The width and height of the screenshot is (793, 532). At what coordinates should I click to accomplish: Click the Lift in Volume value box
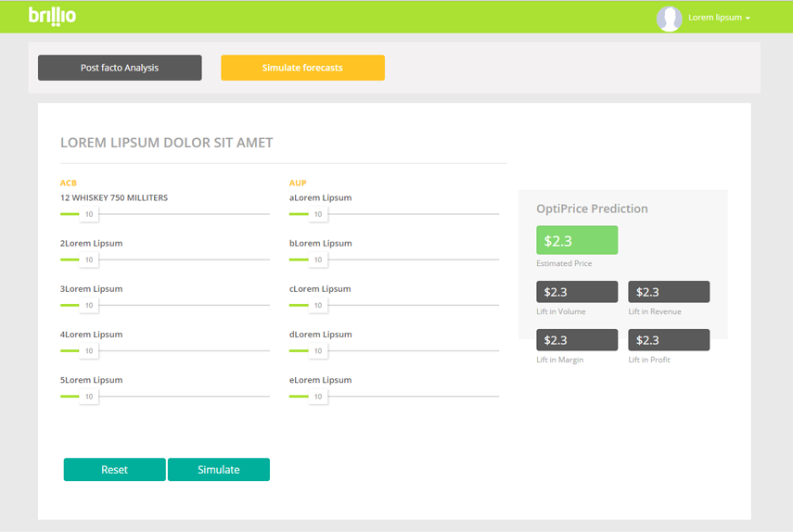[577, 292]
